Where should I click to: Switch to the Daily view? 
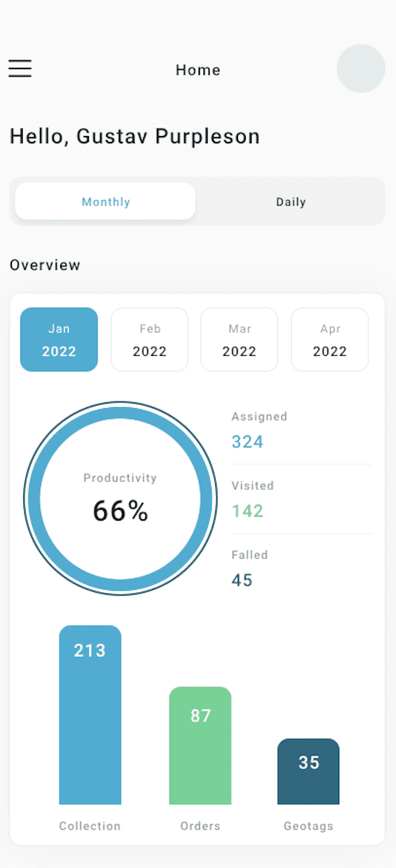(290, 202)
